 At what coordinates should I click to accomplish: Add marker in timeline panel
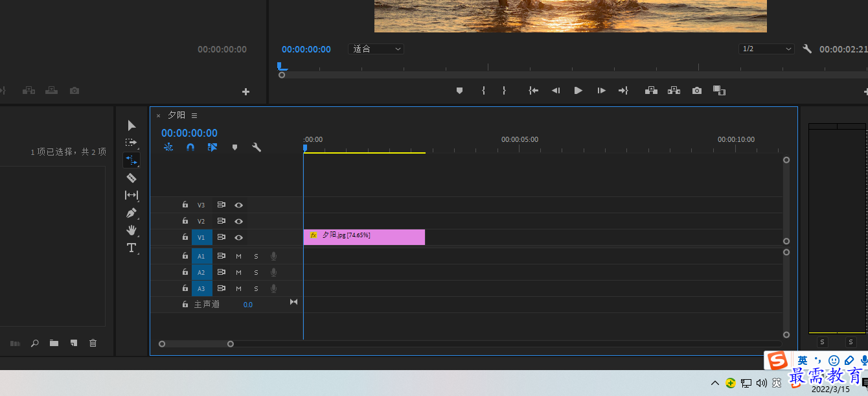234,147
